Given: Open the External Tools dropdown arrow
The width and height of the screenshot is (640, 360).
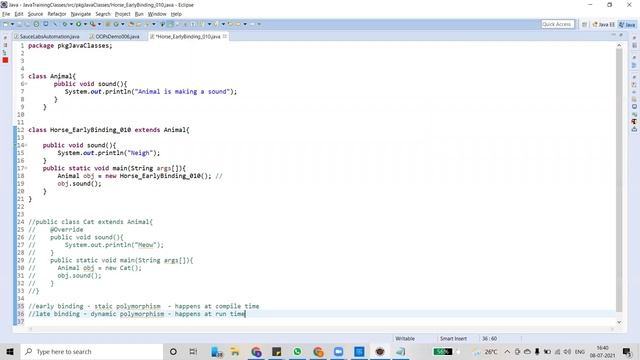Looking at the screenshot, I should pyautogui.click(x=99, y=24).
